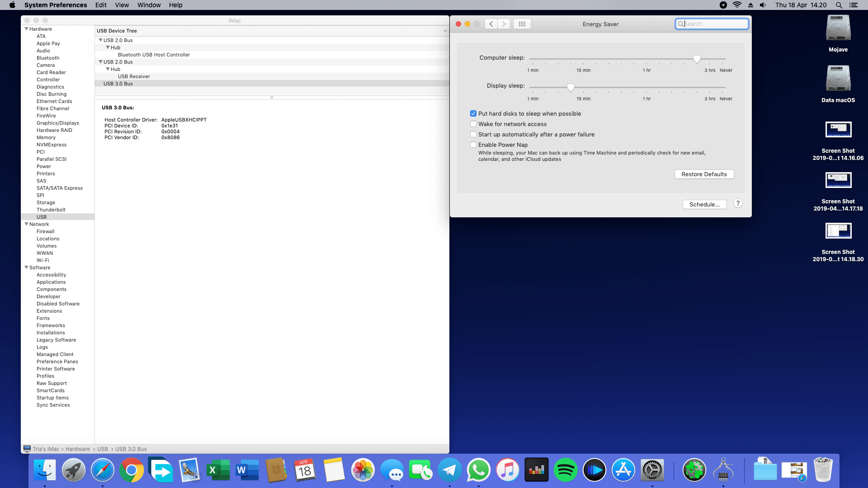Click the Restore Defaults button
The width and height of the screenshot is (868, 488).
(x=704, y=174)
